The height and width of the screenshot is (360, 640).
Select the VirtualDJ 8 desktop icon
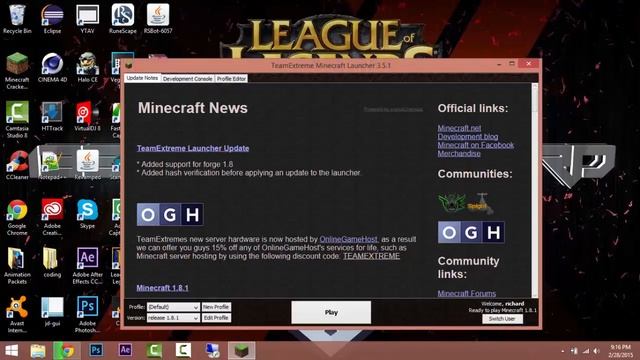(x=87, y=116)
